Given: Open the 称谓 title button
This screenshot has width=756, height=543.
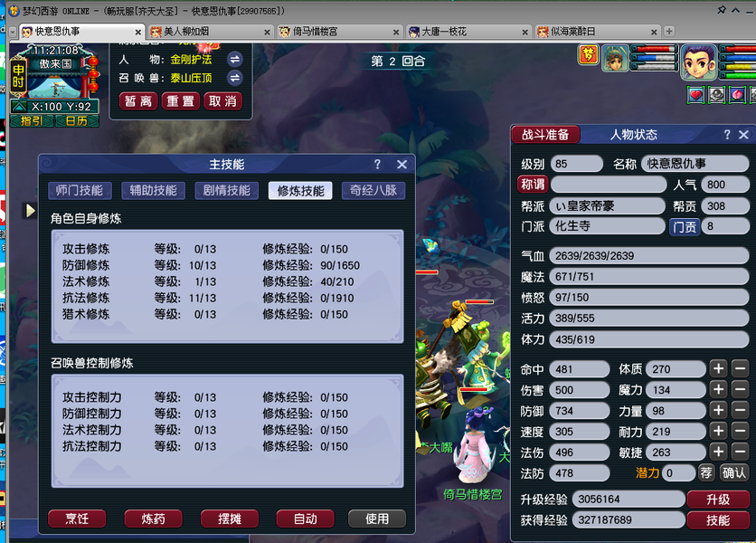Looking at the screenshot, I should [x=533, y=185].
